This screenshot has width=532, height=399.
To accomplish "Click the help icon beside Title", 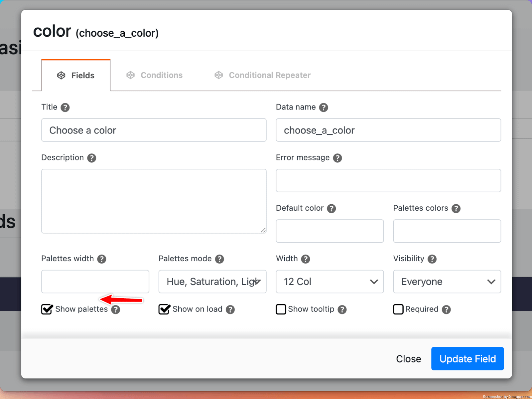I will pos(65,107).
